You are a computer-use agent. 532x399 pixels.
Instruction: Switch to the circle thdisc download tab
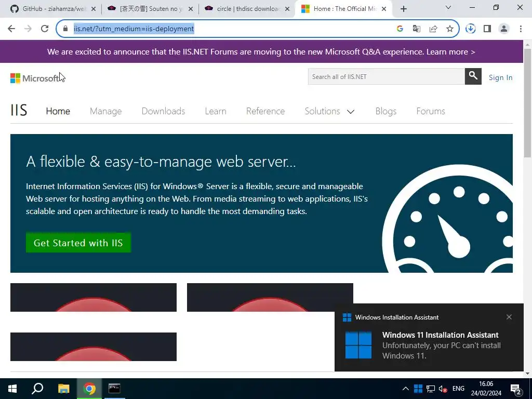(247, 9)
